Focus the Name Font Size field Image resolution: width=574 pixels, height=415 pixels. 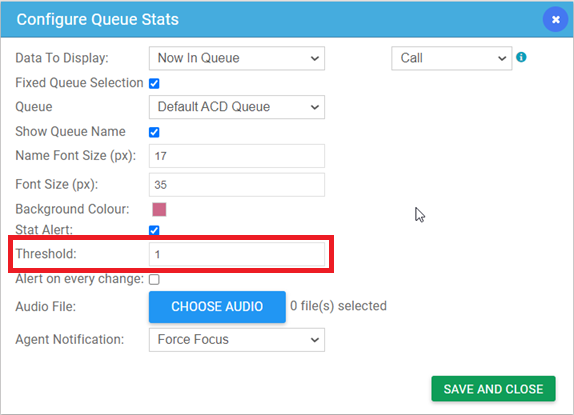237,156
